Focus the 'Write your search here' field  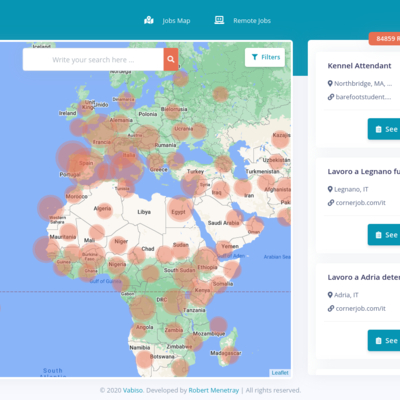pyautogui.click(x=93, y=59)
